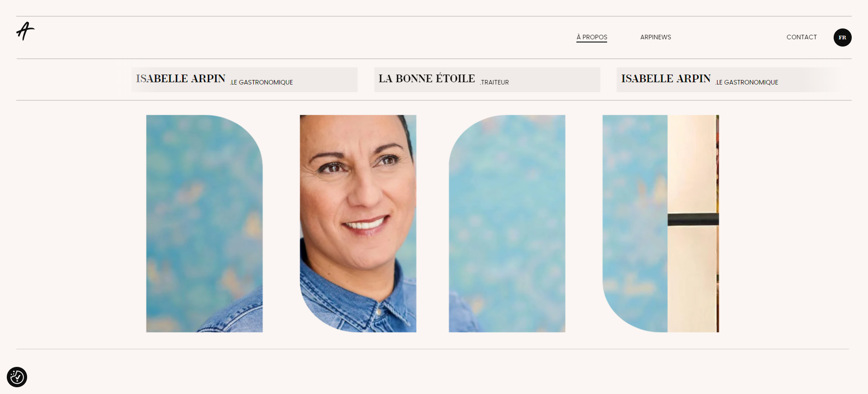Open the CONTACT link
Screen dimensions: 868x394
802,37
